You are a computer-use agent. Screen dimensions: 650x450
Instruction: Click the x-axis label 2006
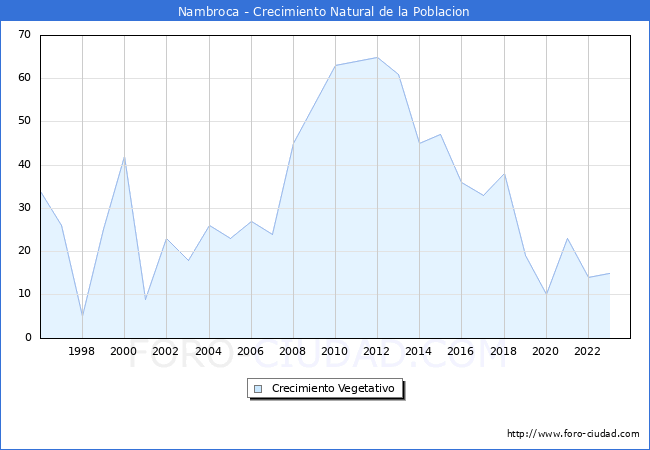(x=250, y=351)
